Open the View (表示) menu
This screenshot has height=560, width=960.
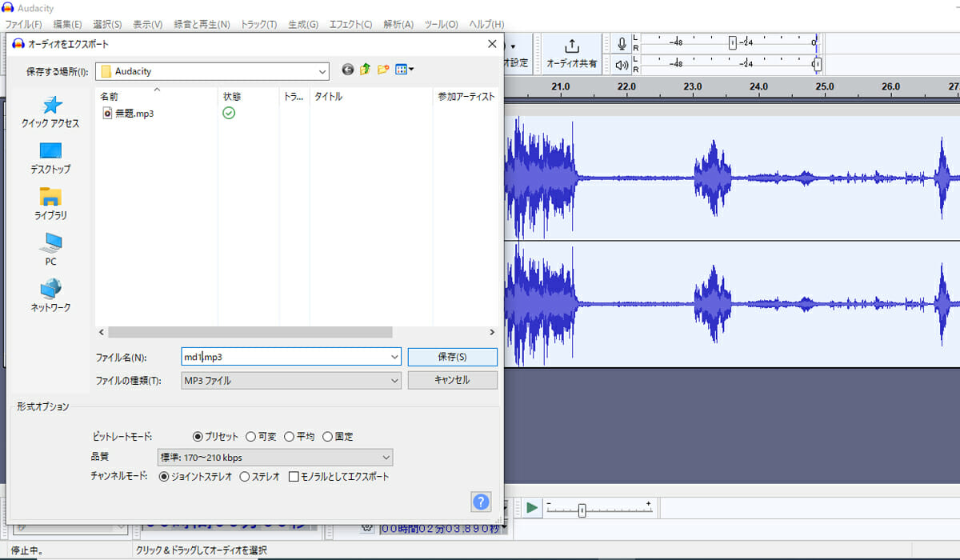pyautogui.click(x=147, y=25)
